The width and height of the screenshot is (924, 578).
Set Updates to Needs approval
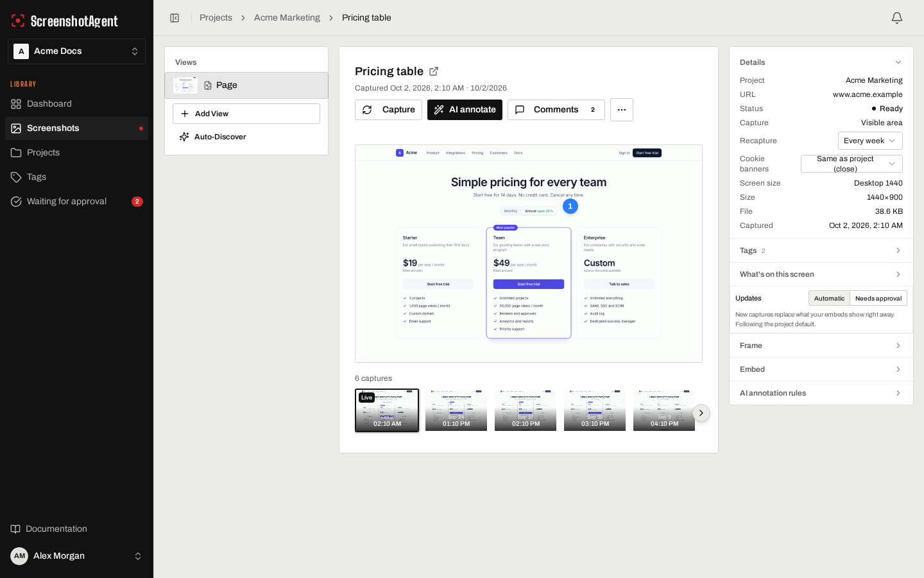point(878,298)
